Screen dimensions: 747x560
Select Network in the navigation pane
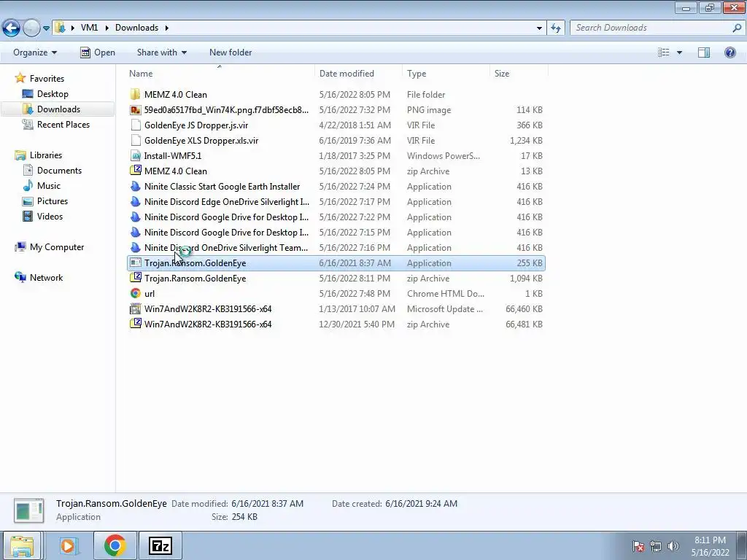[46, 278]
